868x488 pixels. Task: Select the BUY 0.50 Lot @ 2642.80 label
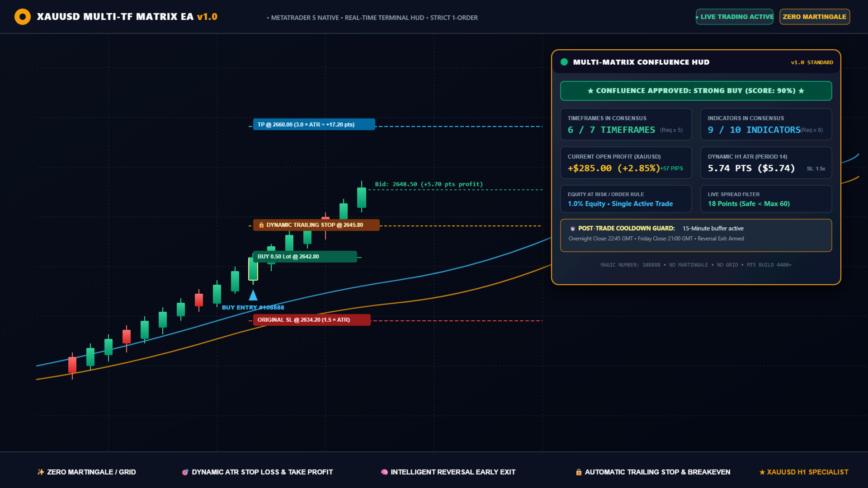pyautogui.click(x=305, y=257)
